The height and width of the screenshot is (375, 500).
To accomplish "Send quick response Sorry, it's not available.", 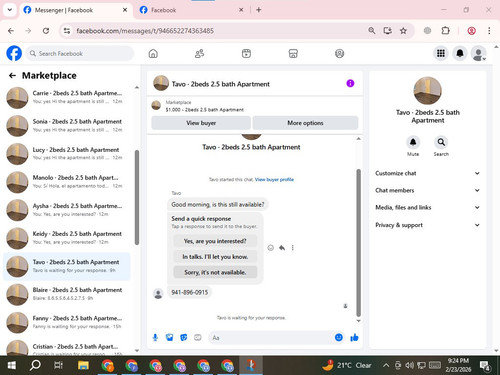I will coord(215,272).
